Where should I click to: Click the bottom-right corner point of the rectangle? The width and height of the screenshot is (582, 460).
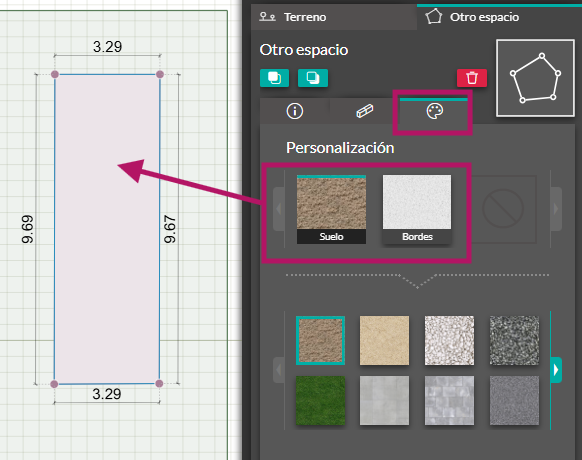[x=159, y=384]
